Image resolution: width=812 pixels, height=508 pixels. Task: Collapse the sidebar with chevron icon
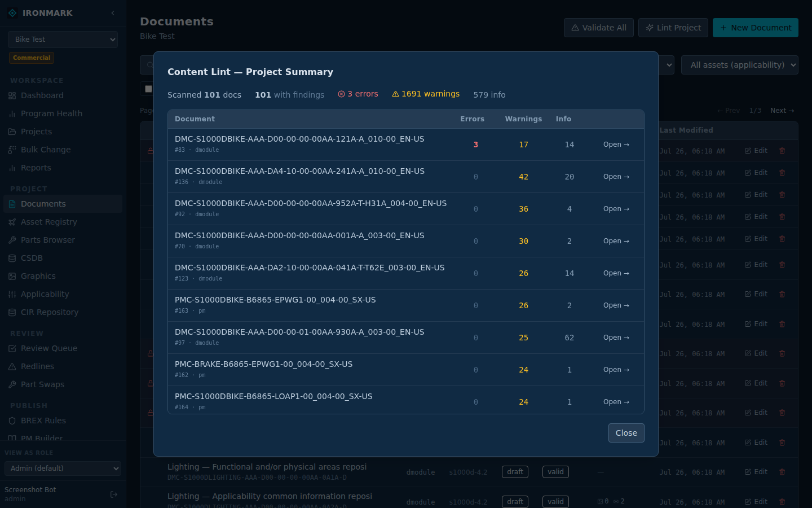[113, 13]
